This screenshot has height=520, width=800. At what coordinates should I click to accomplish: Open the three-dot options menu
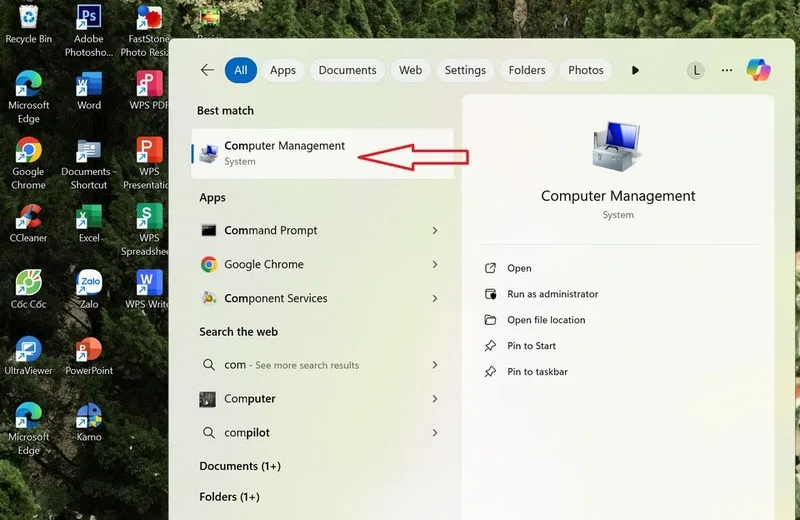coord(727,70)
